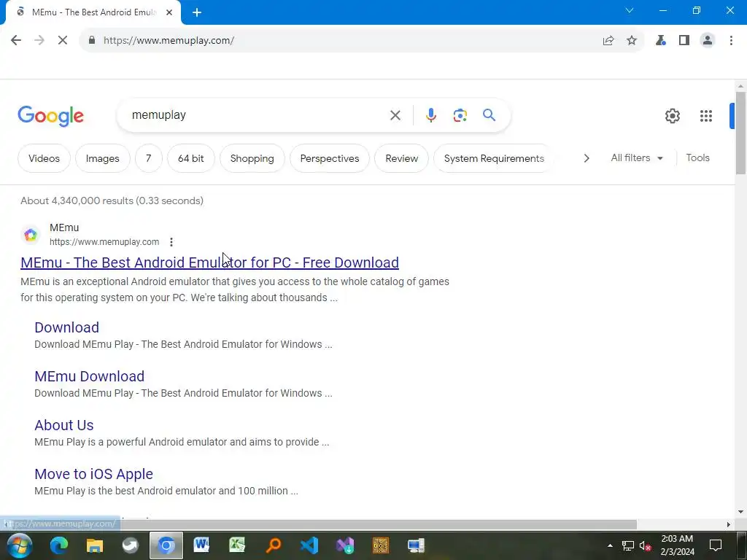Open result options three-dot menu
Viewport: 747px width, 560px height.
(x=171, y=242)
